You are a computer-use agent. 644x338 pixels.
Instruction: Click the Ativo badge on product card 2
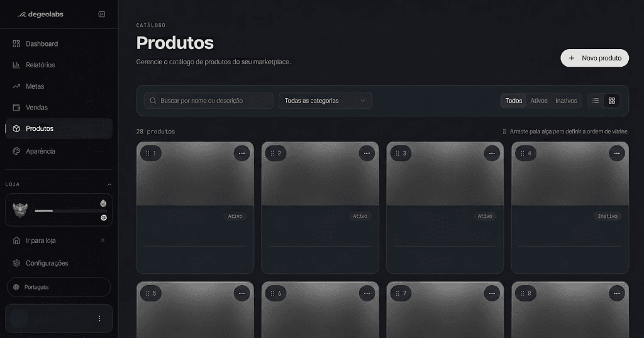coord(360,217)
